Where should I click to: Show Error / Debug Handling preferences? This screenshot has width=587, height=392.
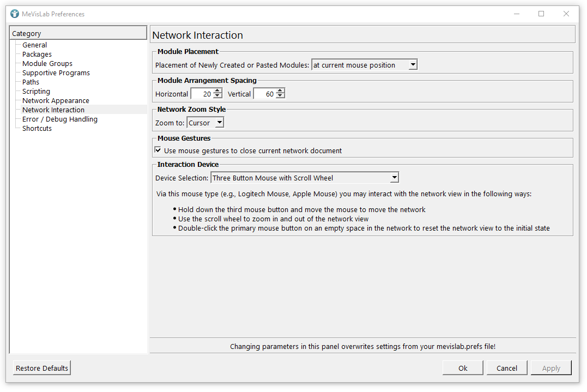60,119
